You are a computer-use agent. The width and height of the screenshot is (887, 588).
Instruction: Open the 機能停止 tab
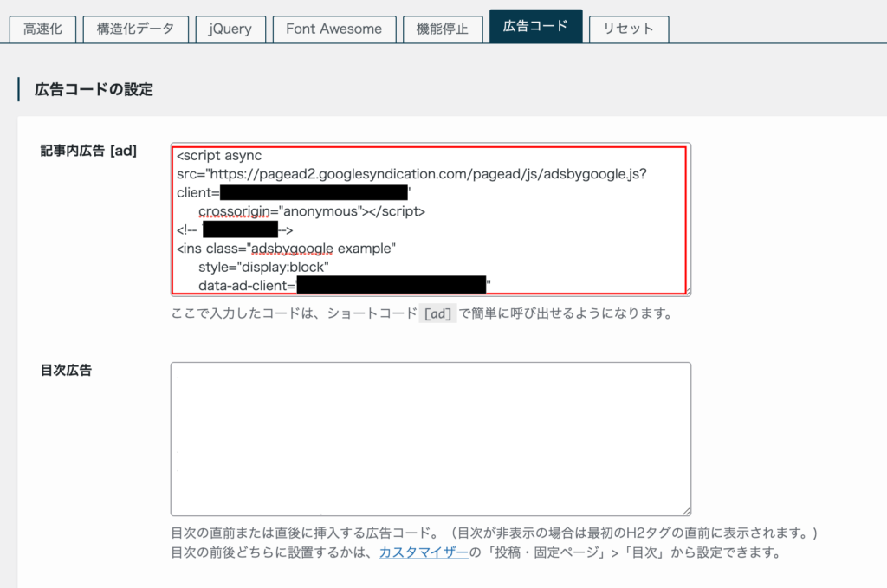pos(443,29)
